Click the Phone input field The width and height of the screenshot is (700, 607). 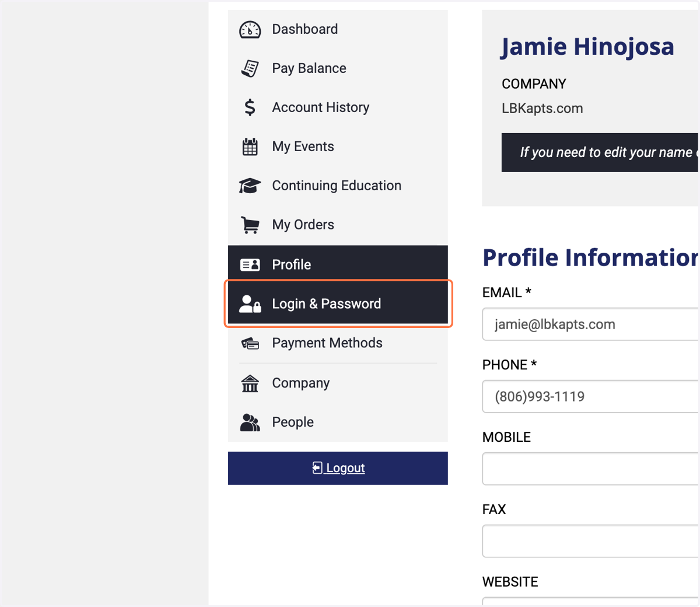[590, 397]
